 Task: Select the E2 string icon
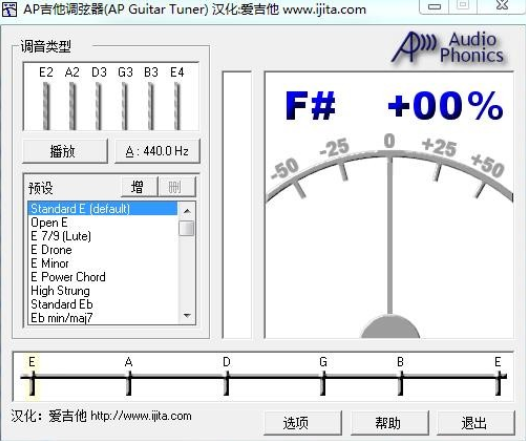coord(46,106)
